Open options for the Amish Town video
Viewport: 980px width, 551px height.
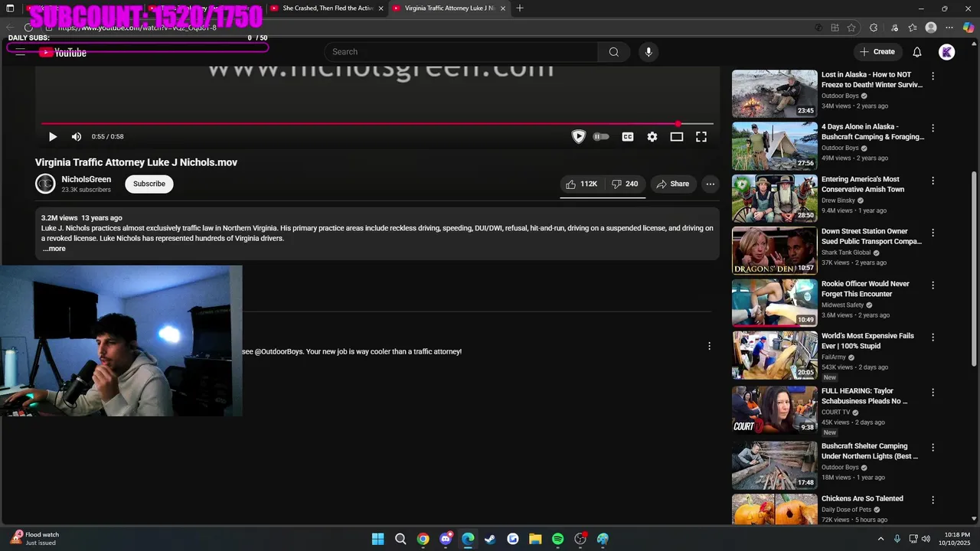point(933,181)
